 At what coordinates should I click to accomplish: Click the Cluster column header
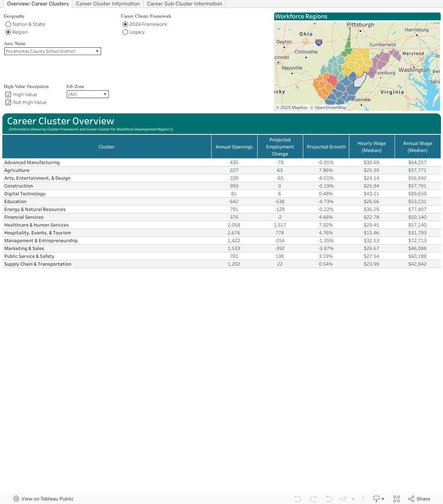[x=107, y=147]
